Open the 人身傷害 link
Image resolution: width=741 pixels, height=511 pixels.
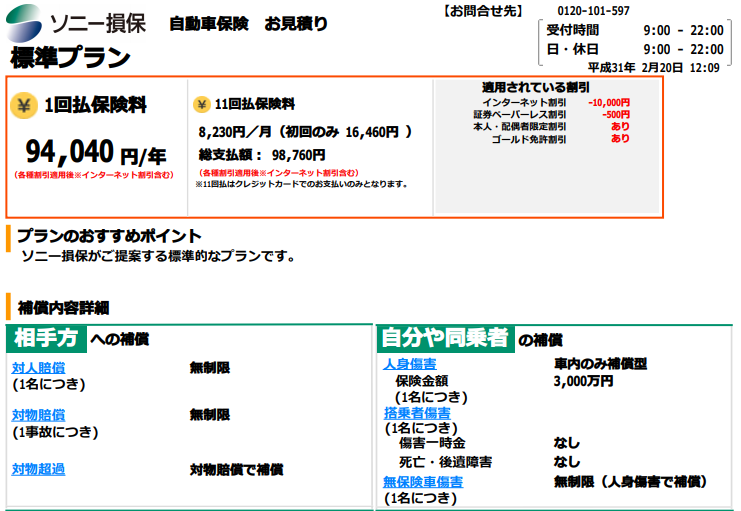pos(410,364)
